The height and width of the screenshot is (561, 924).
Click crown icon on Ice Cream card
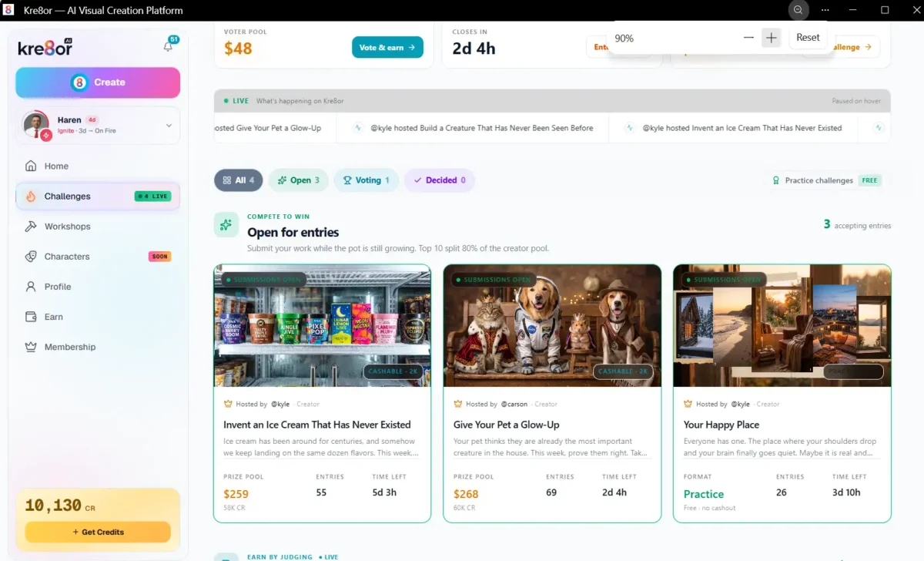point(228,404)
